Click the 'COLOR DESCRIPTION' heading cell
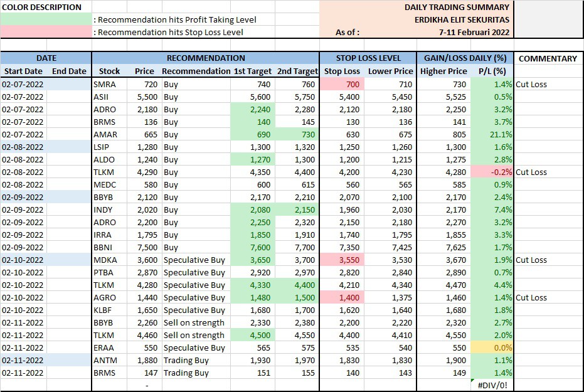 click(x=42, y=7)
